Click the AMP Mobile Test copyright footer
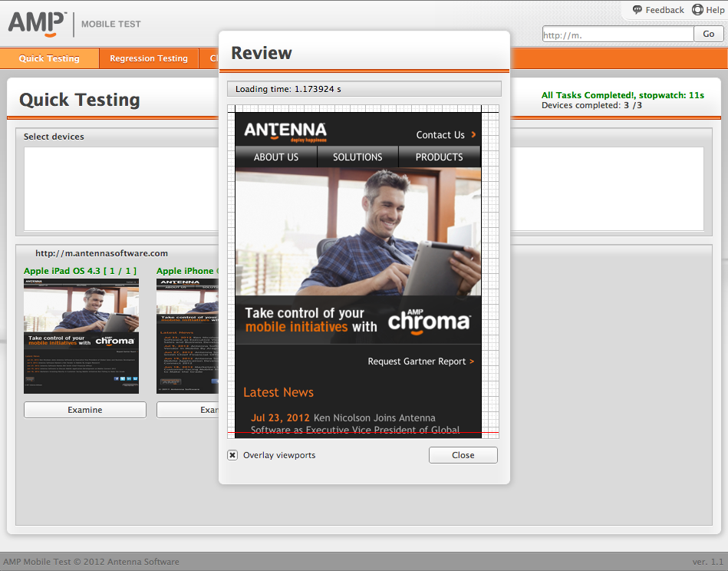The image size is (728, 571). pyautogui.click(x=91, y=562)
